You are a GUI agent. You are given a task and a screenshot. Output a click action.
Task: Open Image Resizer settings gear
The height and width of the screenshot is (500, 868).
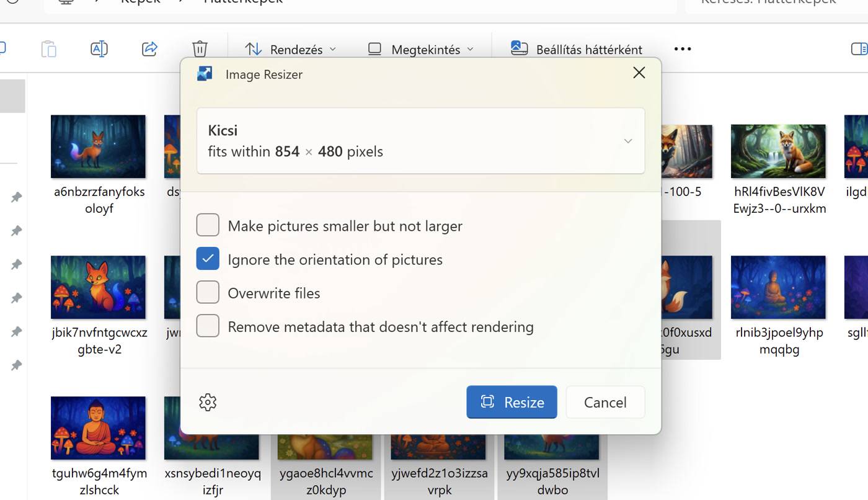click(x=208, y=402)
